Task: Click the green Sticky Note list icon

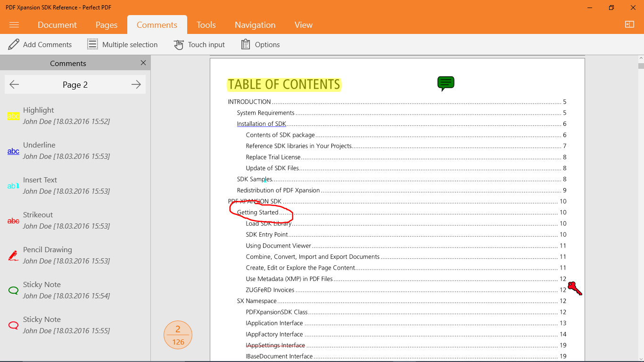Action: [13, 290]
